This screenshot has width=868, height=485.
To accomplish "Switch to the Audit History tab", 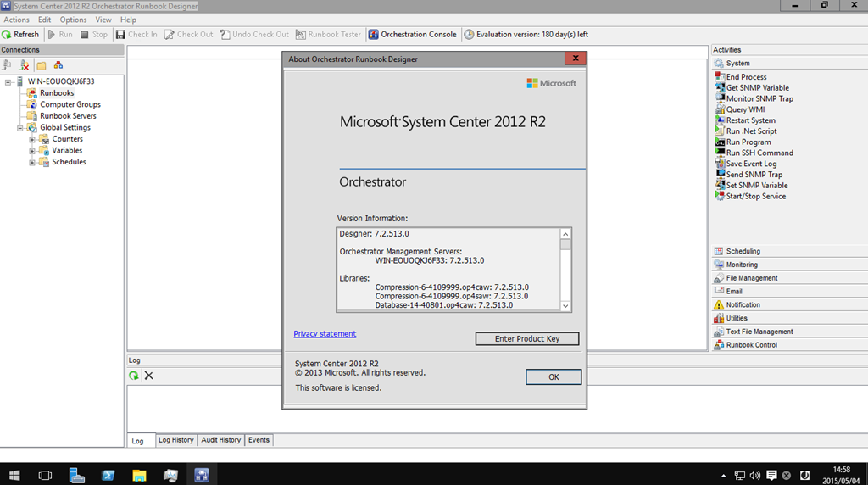I will click(221, 440).
